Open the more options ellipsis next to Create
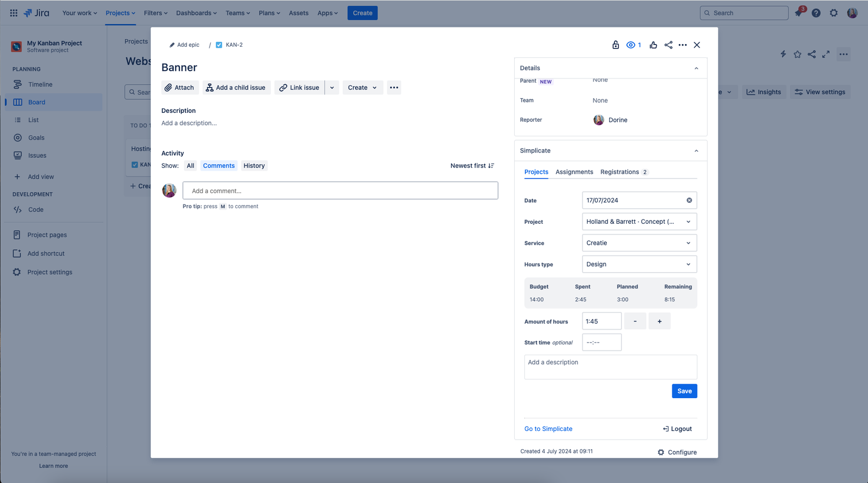The width and height of the screenshot is (868, 483). pos(394,87)
